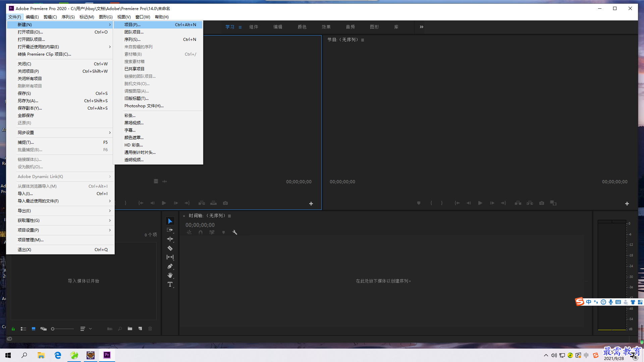Choose 旧版标题(T)... entry
Screen dimensions: 644x362
coord(158,99)
